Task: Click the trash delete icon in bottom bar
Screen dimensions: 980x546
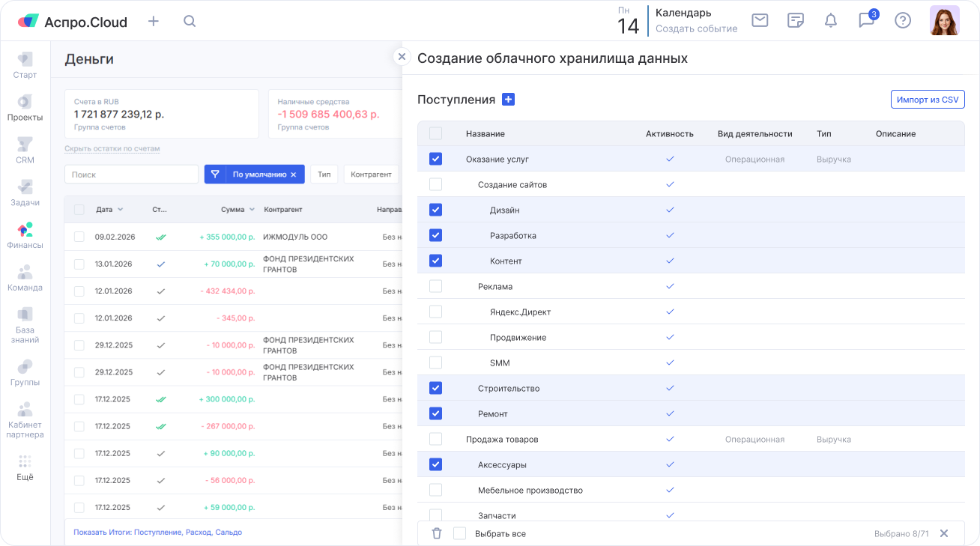Action: (x=437, y=533)
